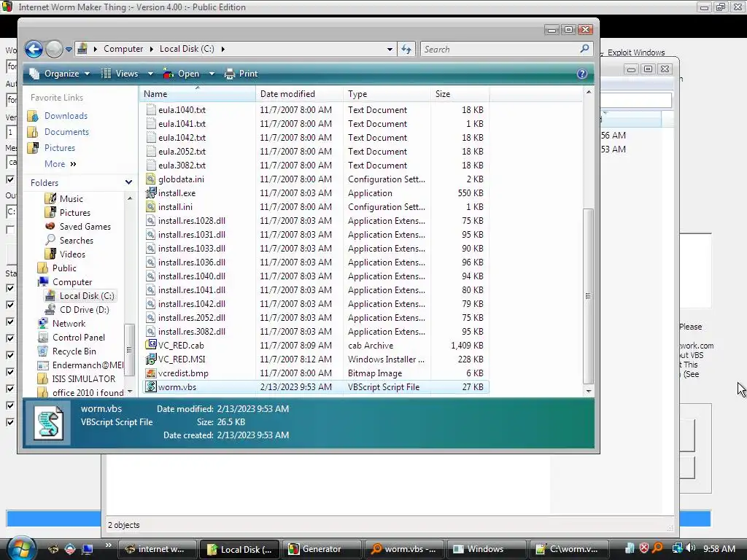Open Documents in Favorite Links
747x560 pixels.
66,132
